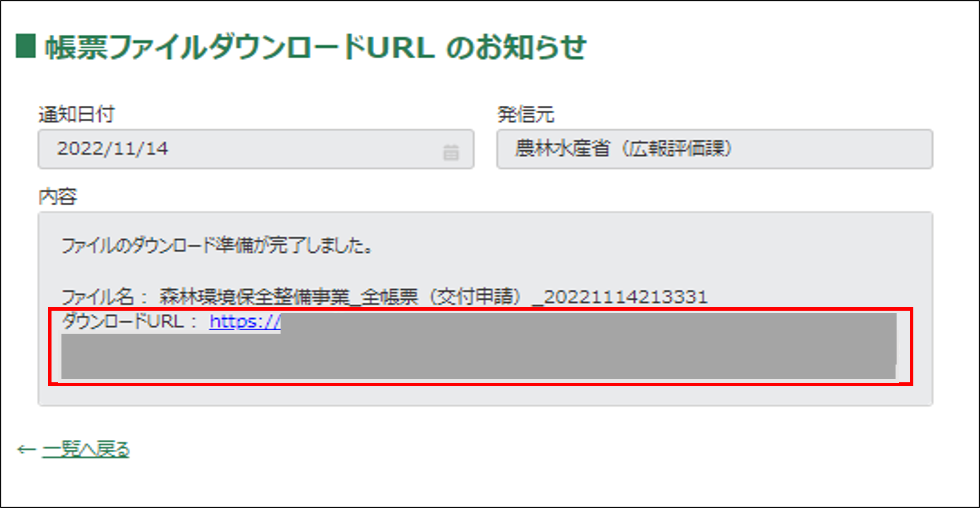980x508 pixels.
Task: Click the calendar icon in date field
Action: click(x=451, y=152)
